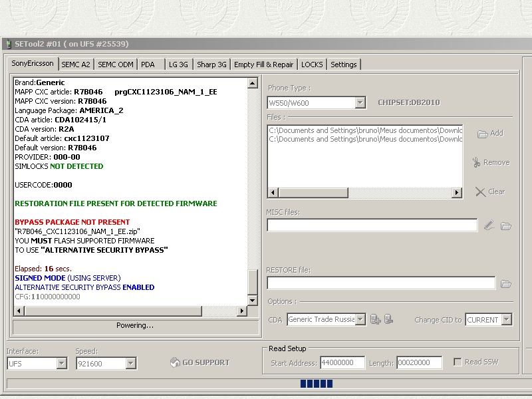This screenshot has height=399, width=532.
Task: Toggle the Read SSW checkbox
Action: click(458, 362)
